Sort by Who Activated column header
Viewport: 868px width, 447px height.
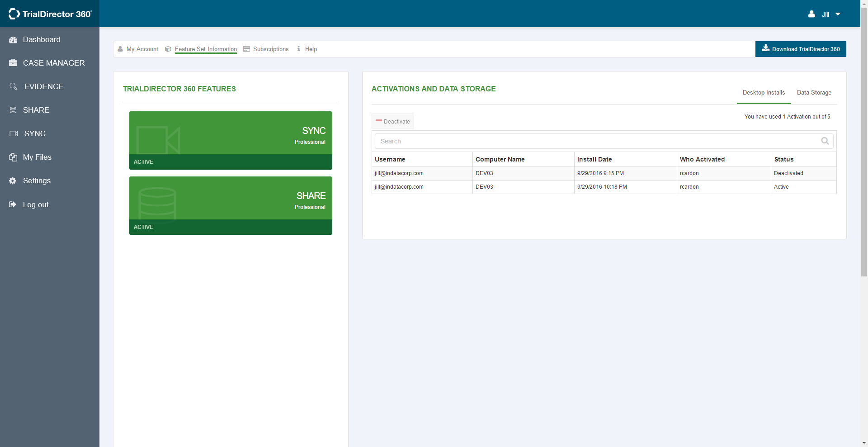pos(724,159)
